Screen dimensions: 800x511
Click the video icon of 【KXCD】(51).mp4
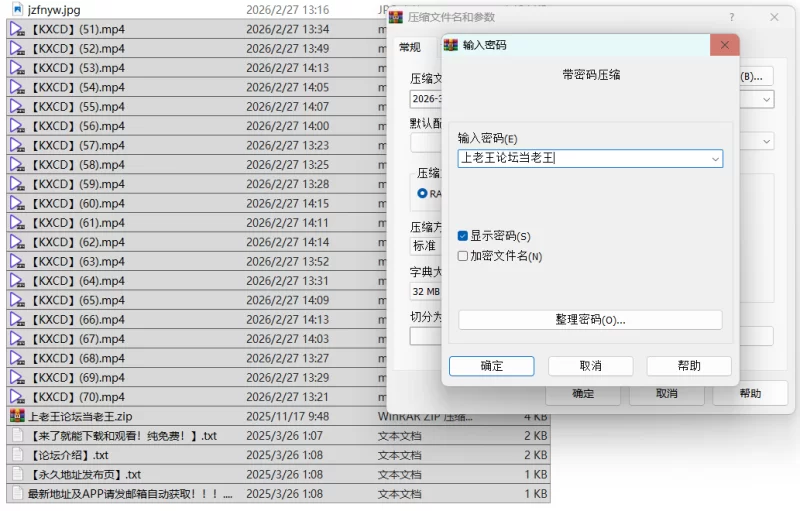(x=17, y=30)
